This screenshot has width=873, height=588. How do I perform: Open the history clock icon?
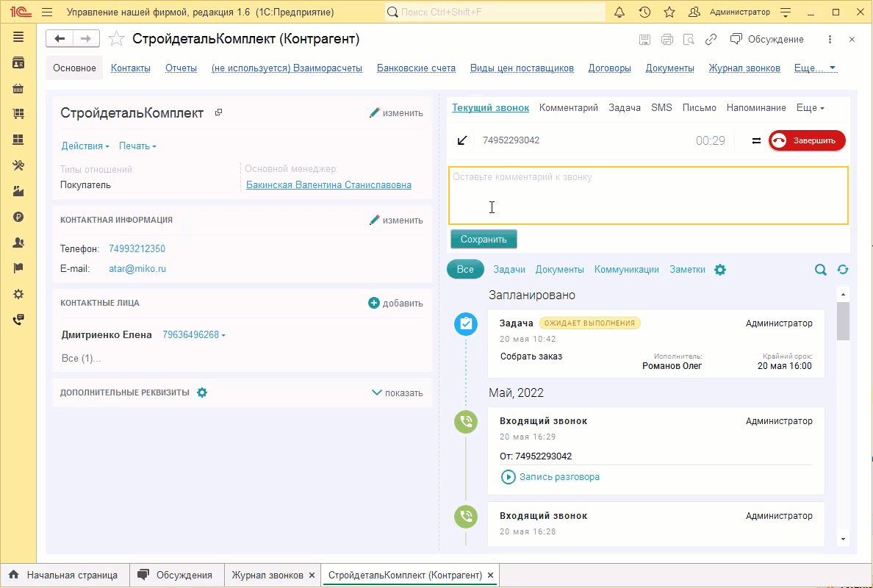[644, 12]
